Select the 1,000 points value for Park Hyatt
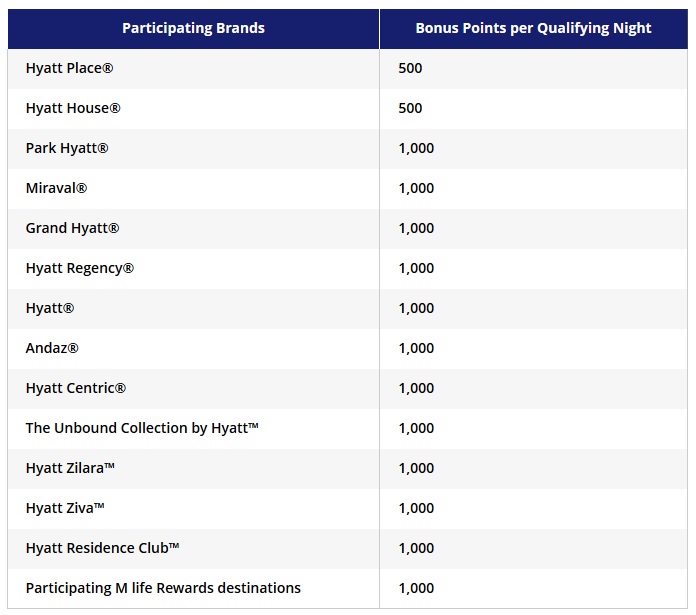 [x=416, y=148]
